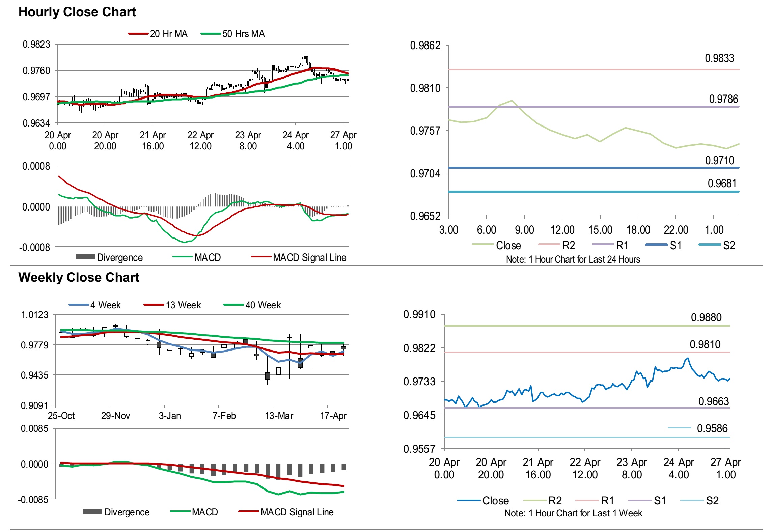
Task: Select the Weekly Close Chart heading
Action: click(79, 277)
